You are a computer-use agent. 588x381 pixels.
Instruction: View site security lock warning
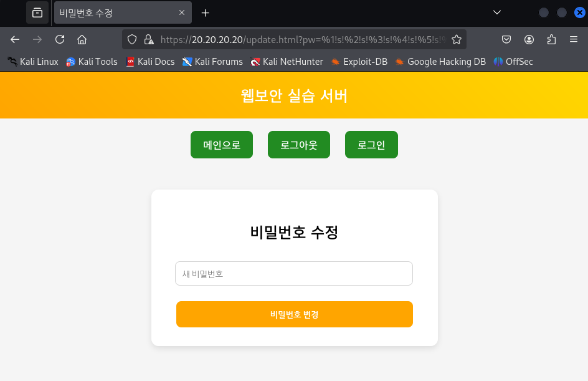[149, 39]
